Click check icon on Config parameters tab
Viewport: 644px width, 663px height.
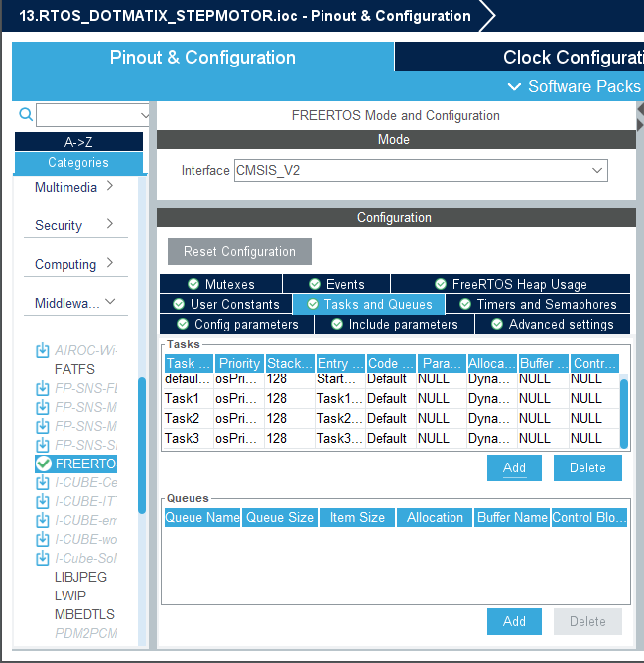click(183, 324)
